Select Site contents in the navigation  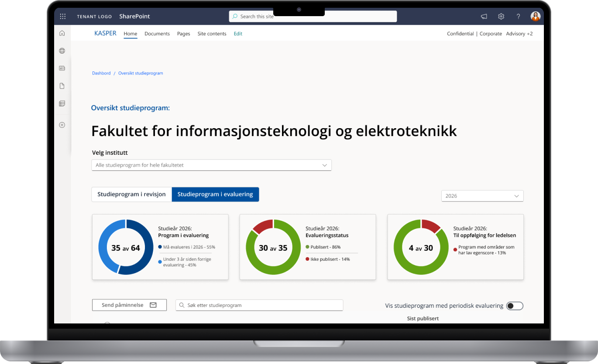click(x=212, y=34)
